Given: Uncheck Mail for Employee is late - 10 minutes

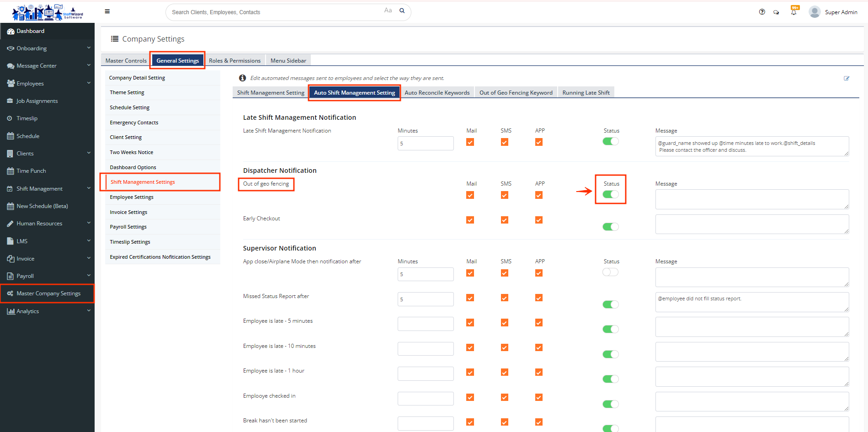Looking at the screenshot, I should pyautogui.click(x=470, y=347).
